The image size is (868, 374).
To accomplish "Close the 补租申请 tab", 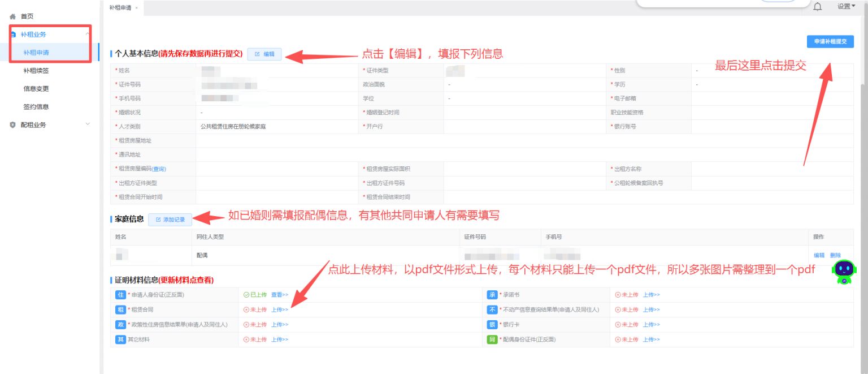I will pyautogui.click(x=136, y=8).
